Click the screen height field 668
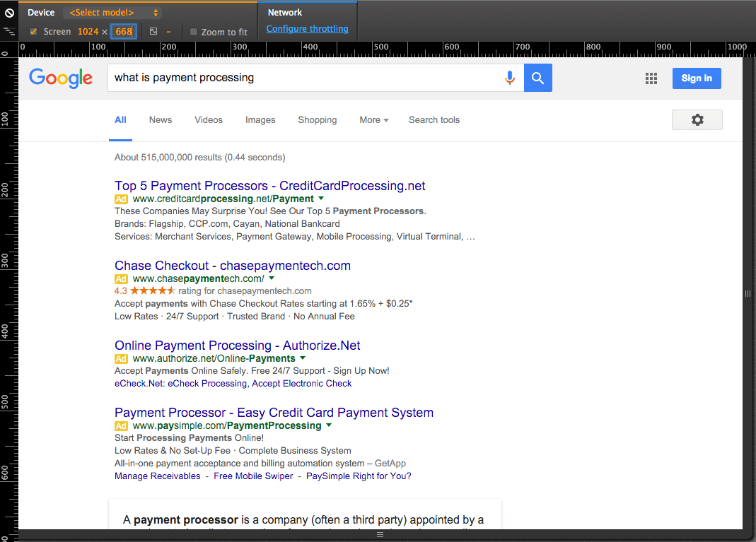Image resolution: width=756 pixels, height=542 pixels. point(124,32)
